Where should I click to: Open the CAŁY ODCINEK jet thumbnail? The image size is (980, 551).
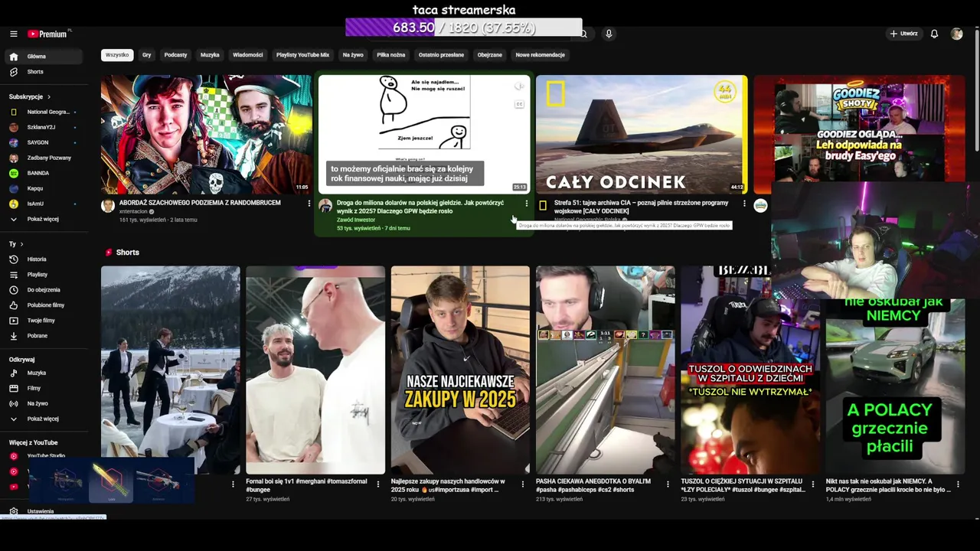[x=642, y=135]
